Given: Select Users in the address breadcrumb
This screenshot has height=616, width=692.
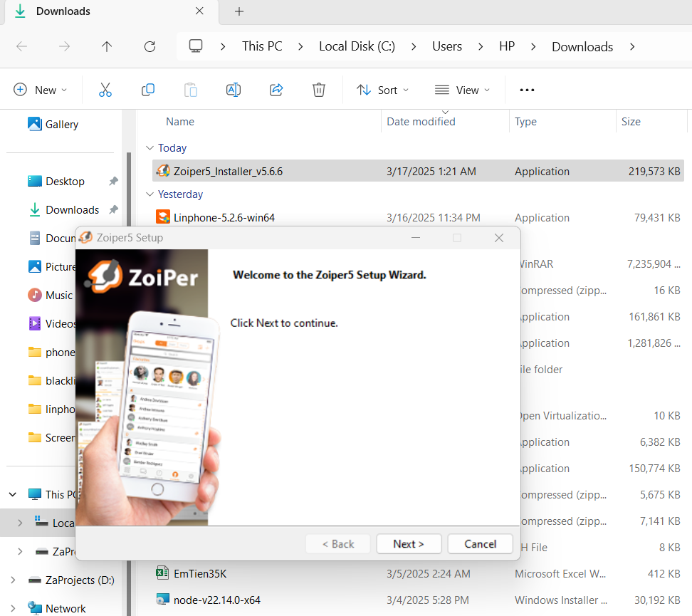Looking at the screenshot, I should click(447, 46).
